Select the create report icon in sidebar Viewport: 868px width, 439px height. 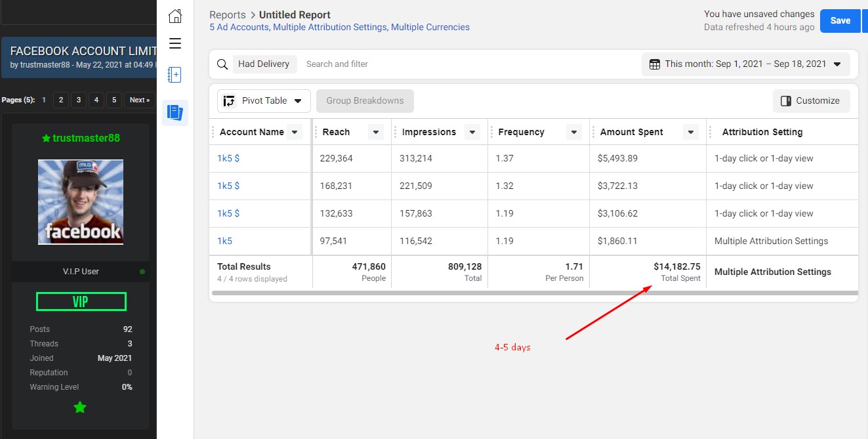(175, 75)
